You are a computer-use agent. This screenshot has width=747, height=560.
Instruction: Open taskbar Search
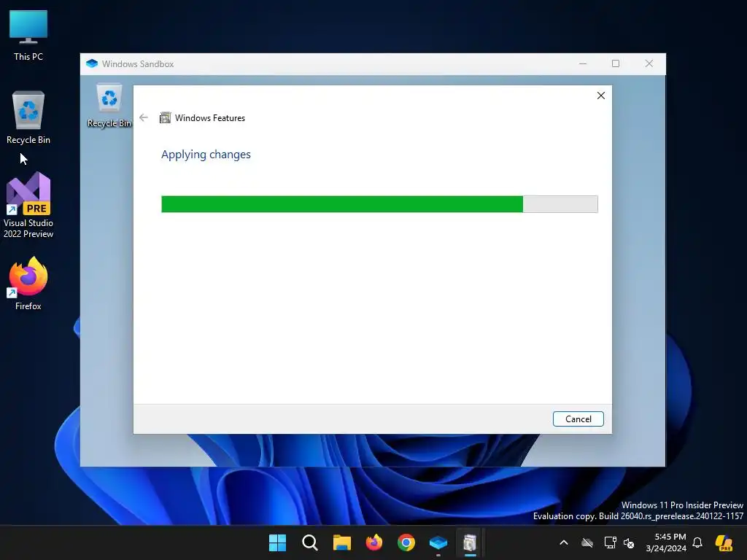[309, 542]
